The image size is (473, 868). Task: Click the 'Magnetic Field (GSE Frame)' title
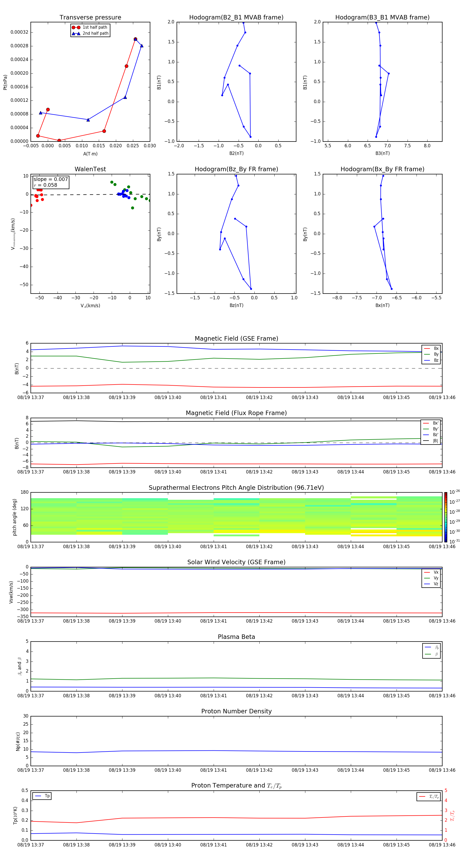(236, 339)
